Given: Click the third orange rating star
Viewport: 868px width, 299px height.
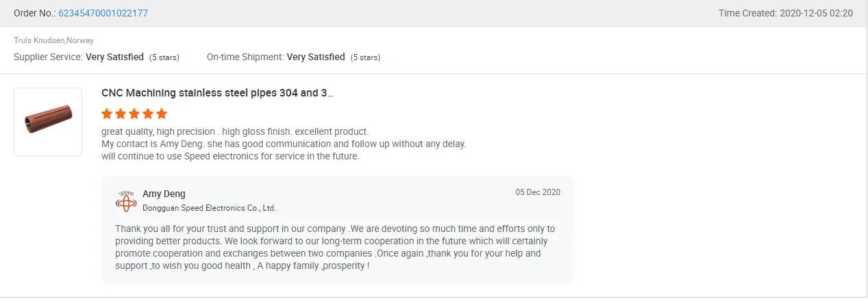Looking at the screenshot, I should (x=134, y=114).
